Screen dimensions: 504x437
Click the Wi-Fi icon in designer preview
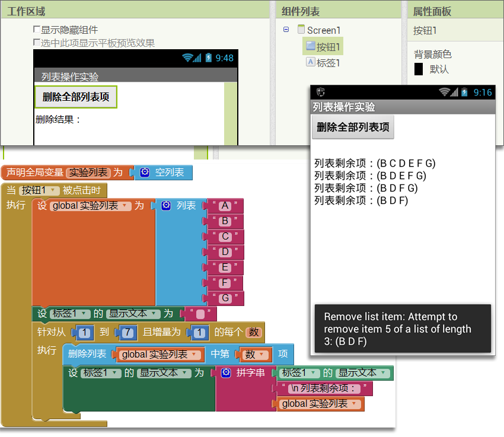[189, 58]
